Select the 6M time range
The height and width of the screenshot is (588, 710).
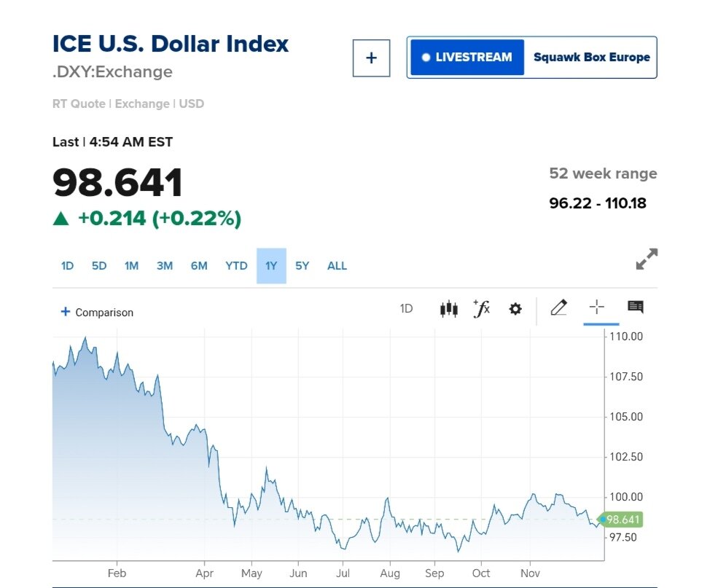pos(199,266)
